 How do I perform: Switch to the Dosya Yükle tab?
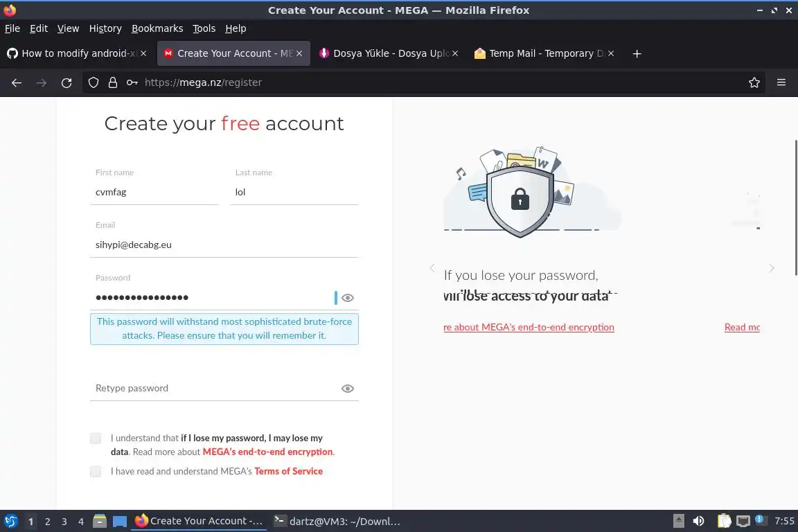pos(388,53)
